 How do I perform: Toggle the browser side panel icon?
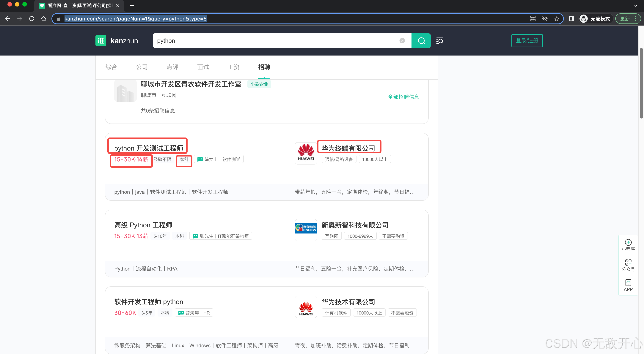point(571,19)
